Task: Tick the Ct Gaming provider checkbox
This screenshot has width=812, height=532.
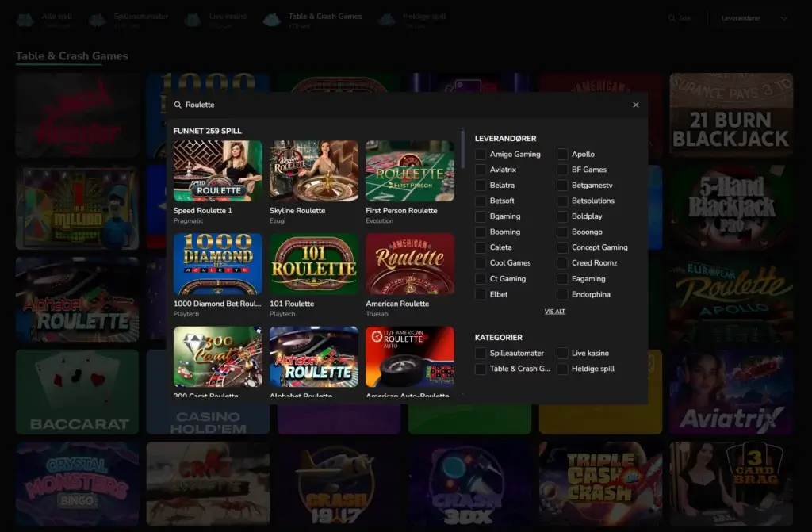Action: coord(481,279)
